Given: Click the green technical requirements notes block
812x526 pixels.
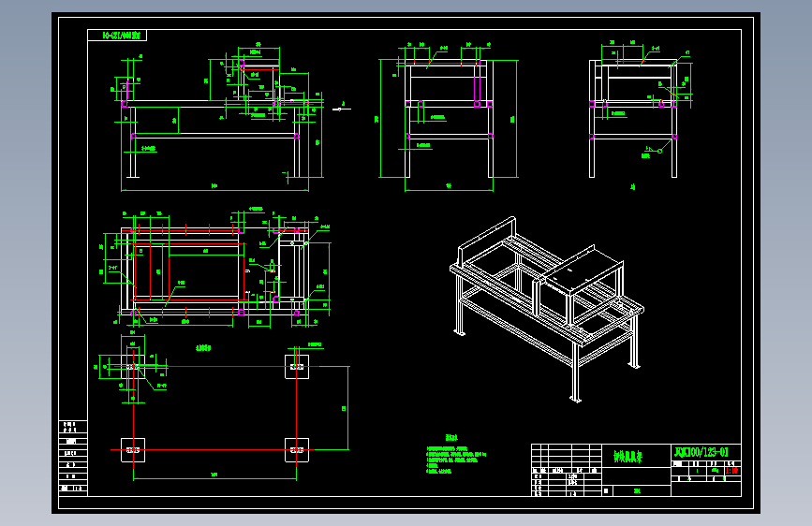Looking at the screenshot, I should 456,456.
